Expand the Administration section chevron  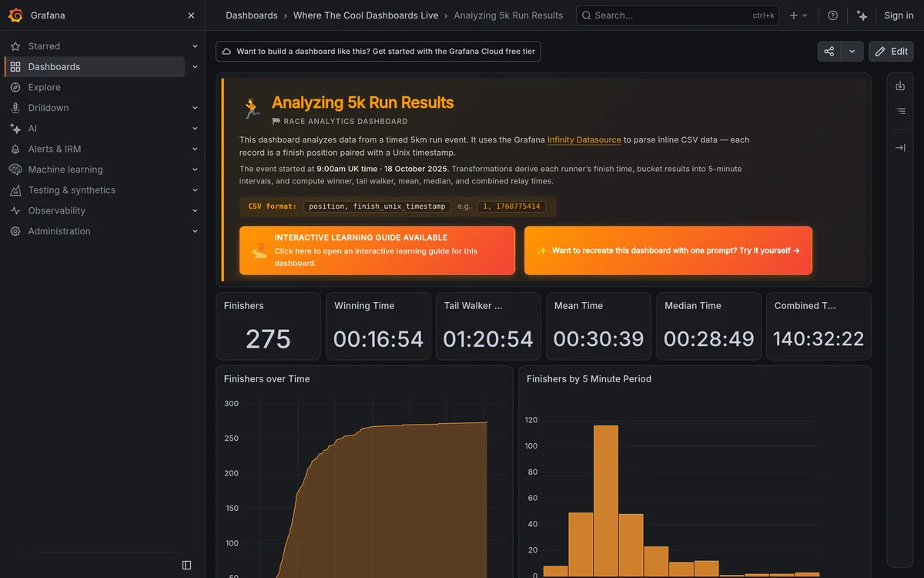[195, 231]
